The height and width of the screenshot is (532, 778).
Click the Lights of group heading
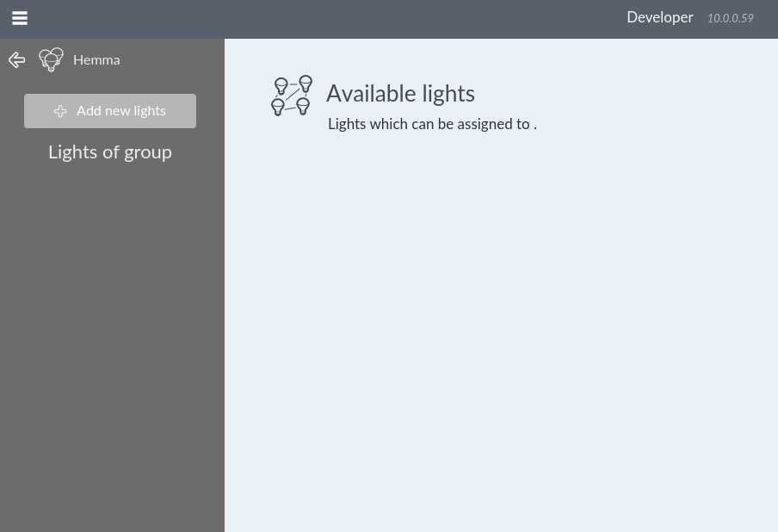[110, 152]
